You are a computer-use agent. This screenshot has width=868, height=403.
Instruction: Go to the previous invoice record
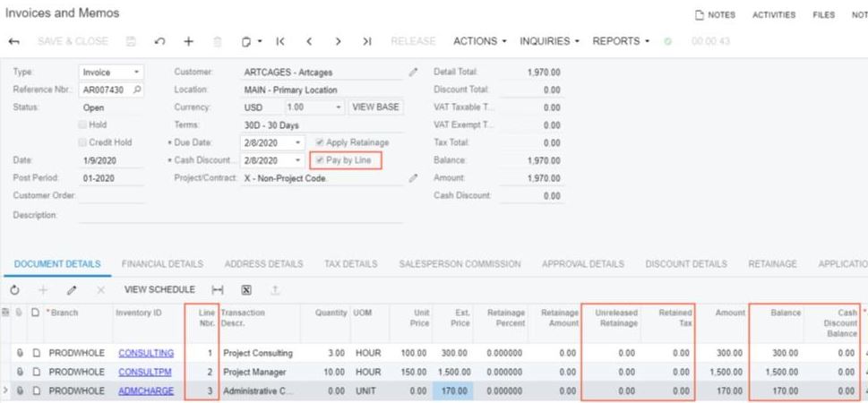(x=309, y=41)
